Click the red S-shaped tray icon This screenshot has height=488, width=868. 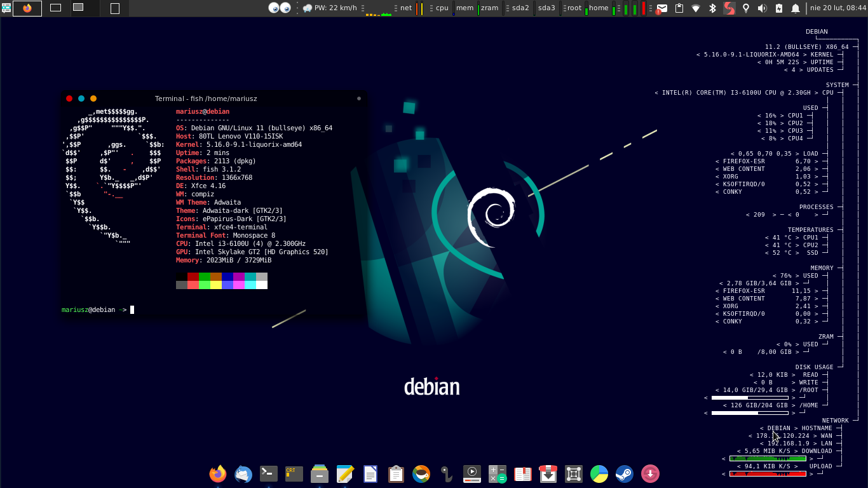729,8
